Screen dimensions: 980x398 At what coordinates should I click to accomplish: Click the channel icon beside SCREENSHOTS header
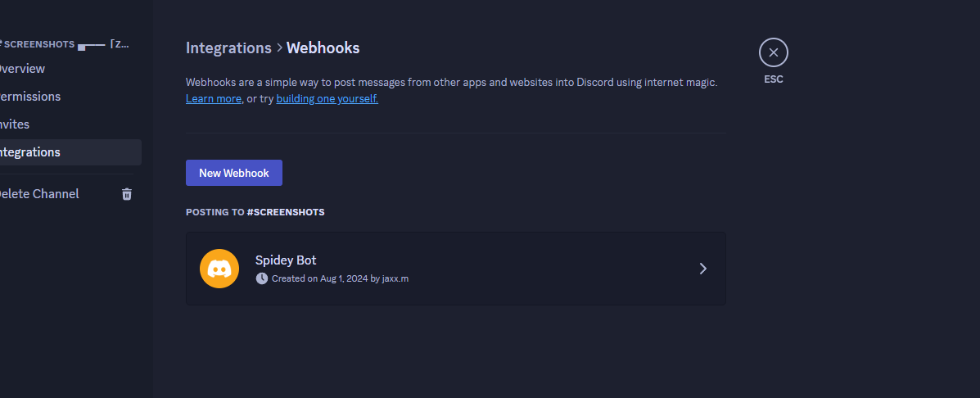pos(2,43)
